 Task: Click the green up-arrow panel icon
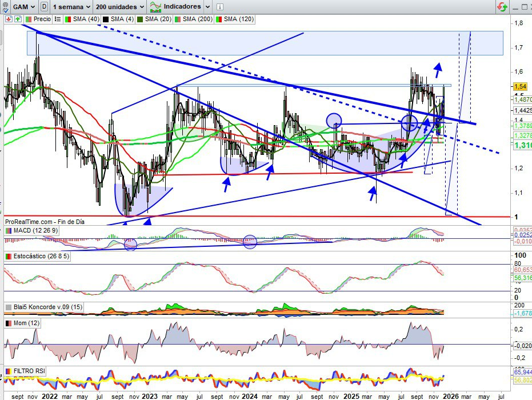(x=18, y=19)
